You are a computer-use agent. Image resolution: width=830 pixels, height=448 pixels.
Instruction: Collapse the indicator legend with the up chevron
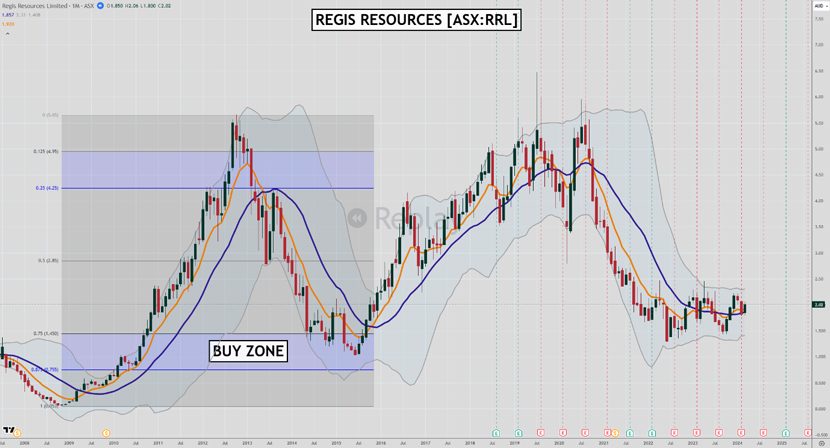[7, 33]
